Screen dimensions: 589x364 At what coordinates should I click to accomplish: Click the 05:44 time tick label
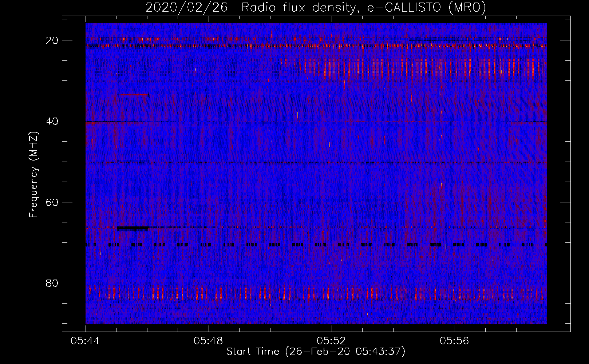[x=86, y=341]
